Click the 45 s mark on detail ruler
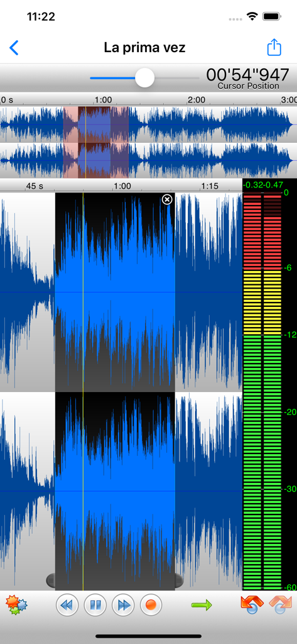Screen dimensions: 297x644 (35, 186)
